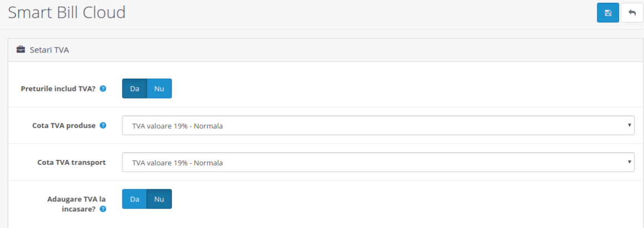Click the arrow on Cota TVA transport select
The width and height of the screenshot is (644, 228).
(x=630, y=163)
